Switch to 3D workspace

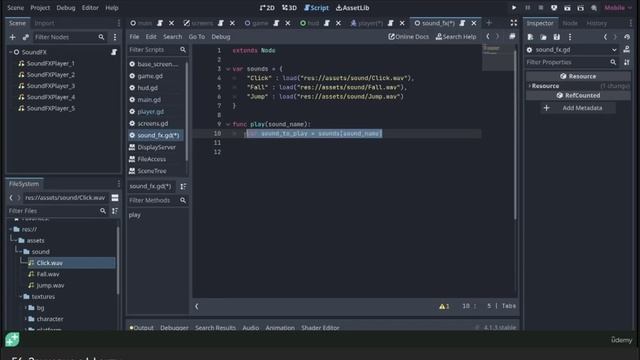coord(289,8)
